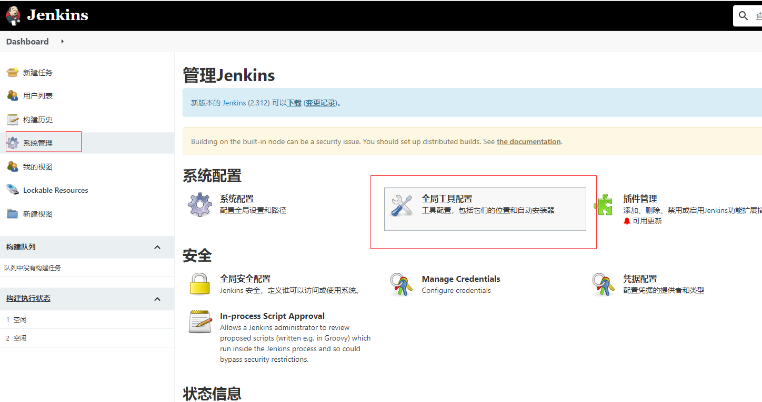The image size is (762, 402).
Task: Click the 系统配置 gear icon
Action: 200,204
